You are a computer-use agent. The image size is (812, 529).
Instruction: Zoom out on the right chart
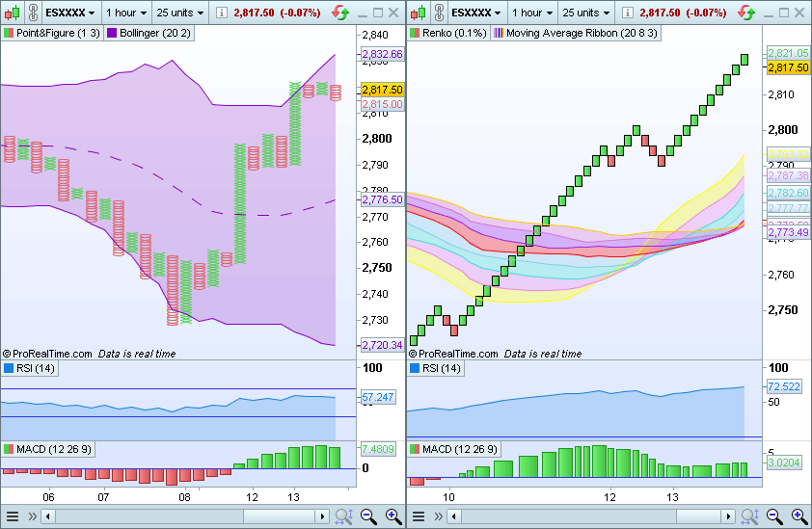(774, 516)
